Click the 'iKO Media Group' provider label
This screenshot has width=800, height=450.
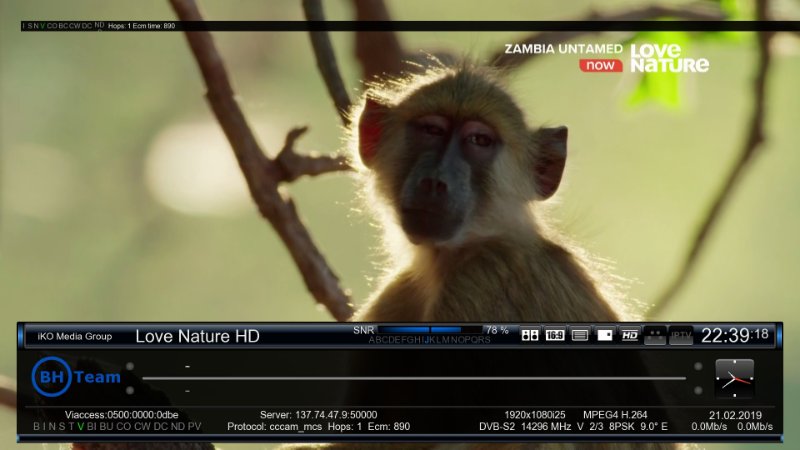coord(74,337)
